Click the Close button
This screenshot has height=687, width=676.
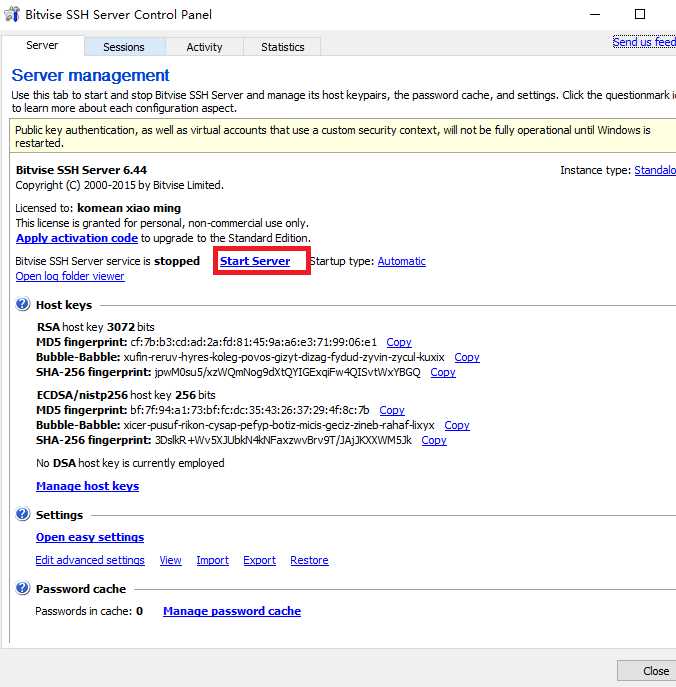(x=647, y=671)
